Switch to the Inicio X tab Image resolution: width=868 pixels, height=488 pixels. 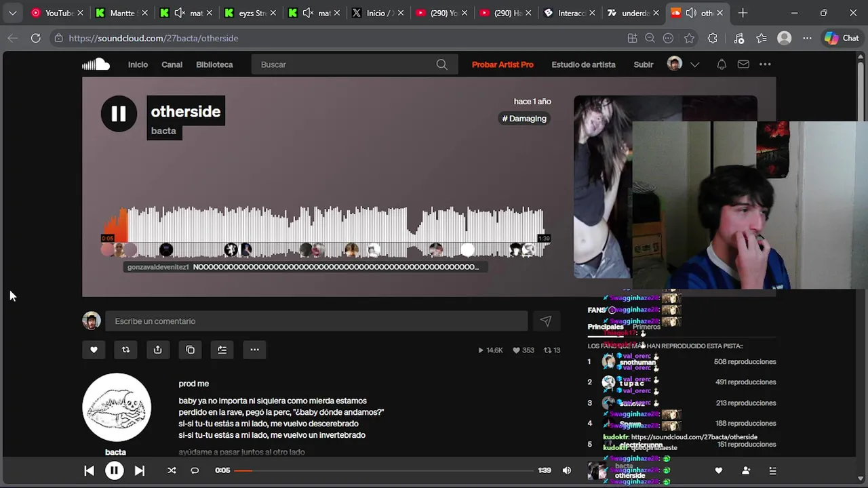[377, 13]
